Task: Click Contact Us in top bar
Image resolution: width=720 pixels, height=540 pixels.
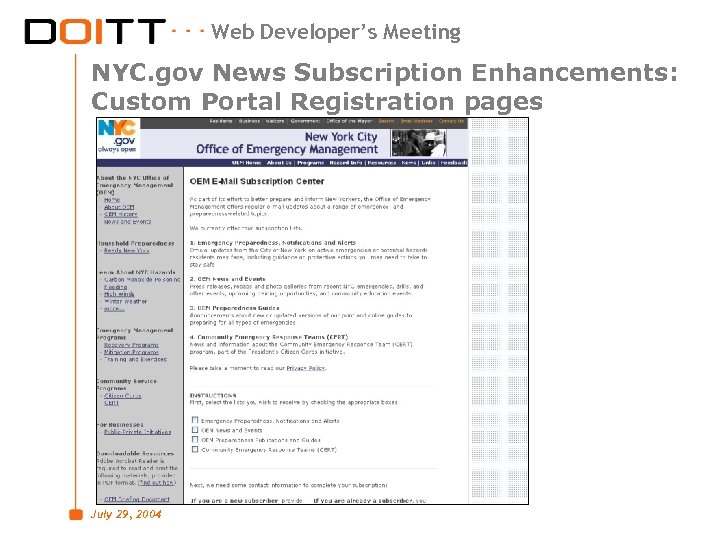Action: point(451,121)
